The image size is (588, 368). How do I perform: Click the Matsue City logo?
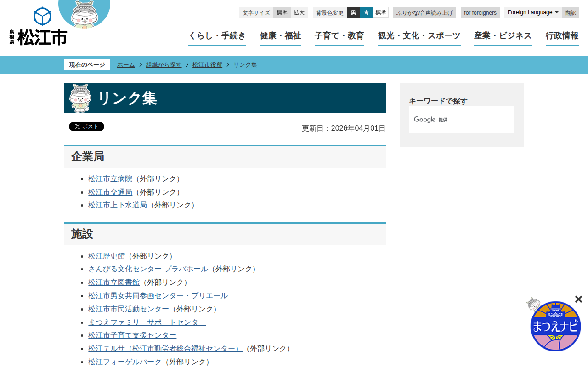pos(38,27)
